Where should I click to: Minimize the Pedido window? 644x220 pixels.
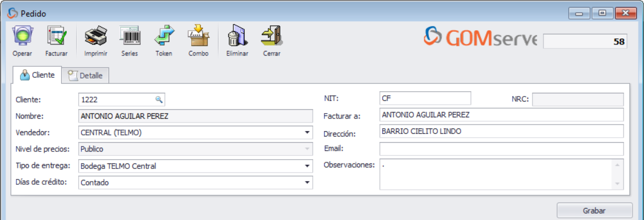[x=579, y=14]
